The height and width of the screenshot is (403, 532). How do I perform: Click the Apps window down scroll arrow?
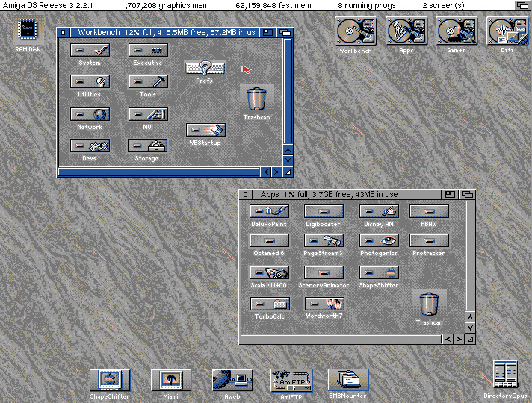pyautogui.click(x=470, y=328)
